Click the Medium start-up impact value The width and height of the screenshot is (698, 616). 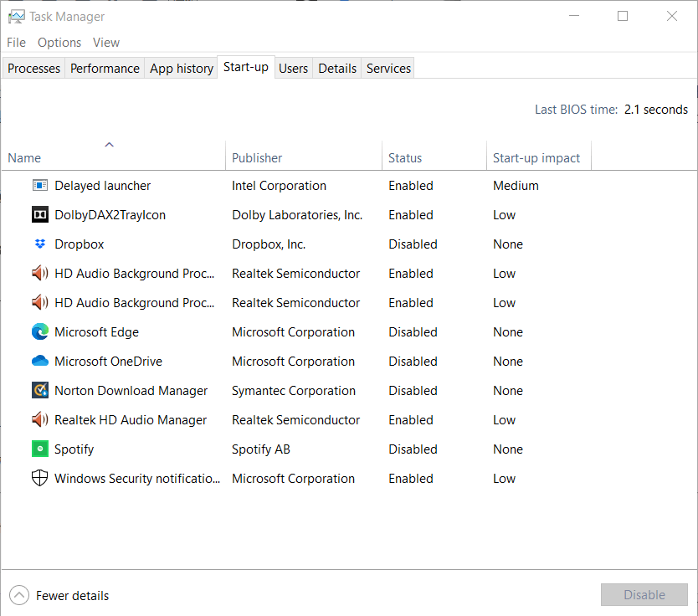[516, 186]
